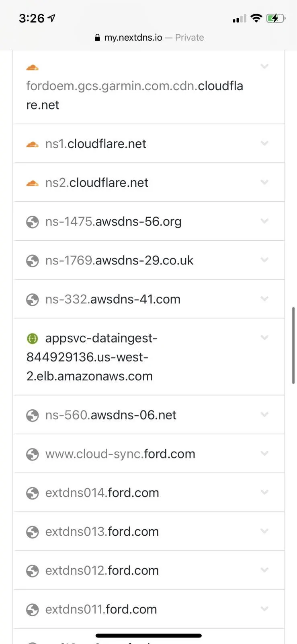This screenshot has height=644, width=297.
Task: Expand the extdns013.ford.com entry chevron
Action: 264,531
